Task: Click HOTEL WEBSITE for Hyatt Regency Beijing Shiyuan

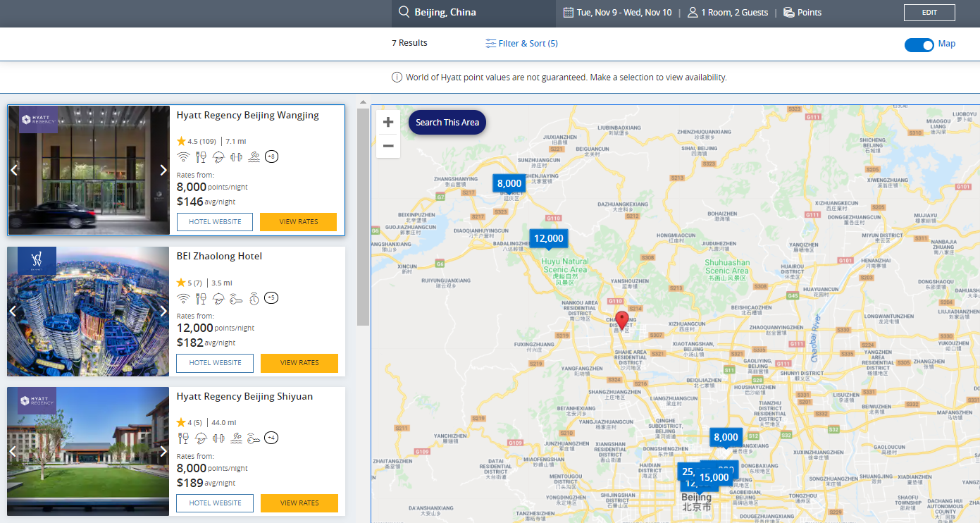Action: tap(214, 503)
